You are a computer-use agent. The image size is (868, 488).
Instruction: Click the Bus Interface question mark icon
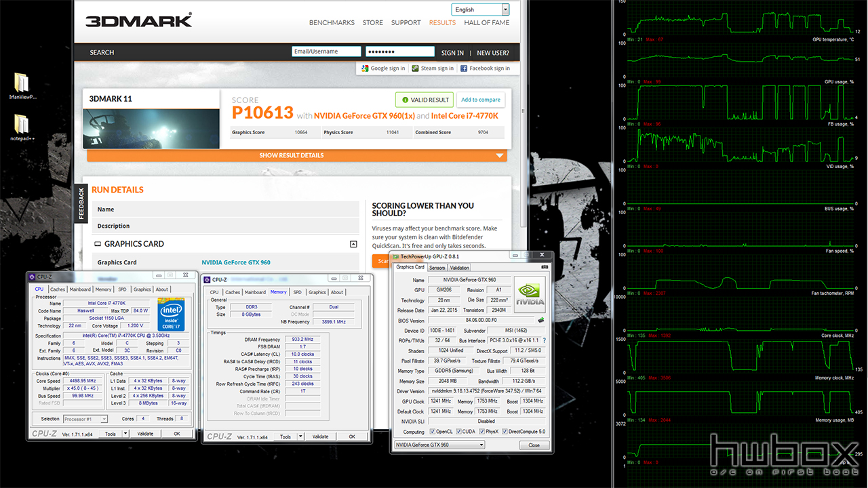click(545, 340)
